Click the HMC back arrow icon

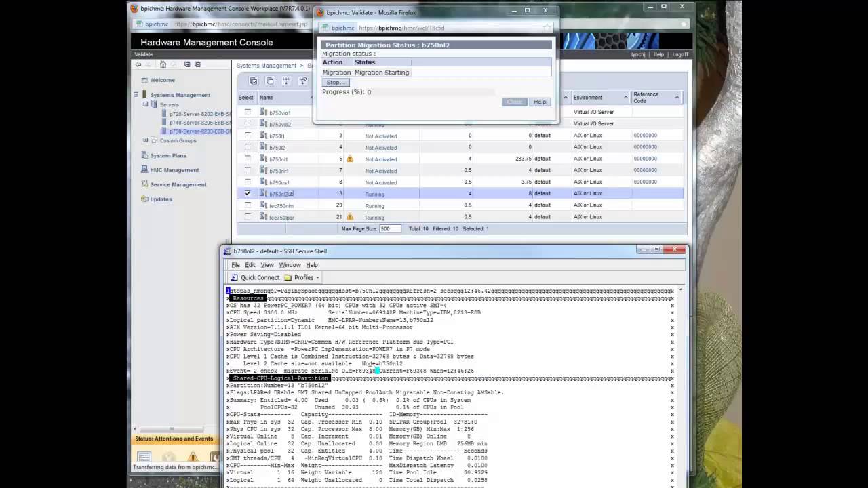[x=138, y=64]
